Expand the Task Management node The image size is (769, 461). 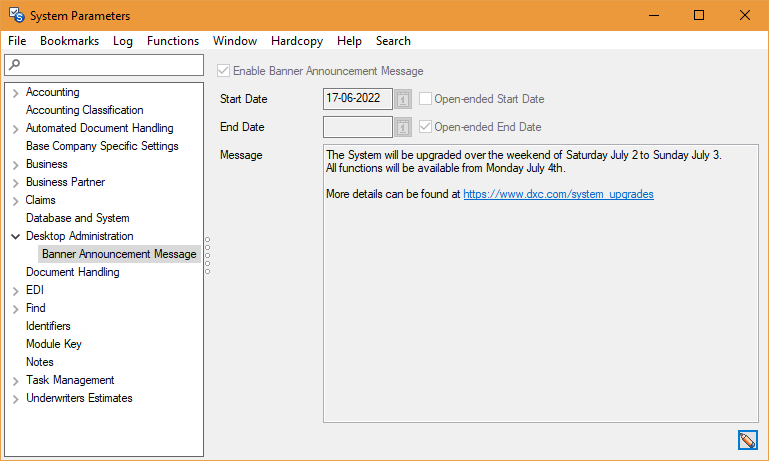[15, 381]
